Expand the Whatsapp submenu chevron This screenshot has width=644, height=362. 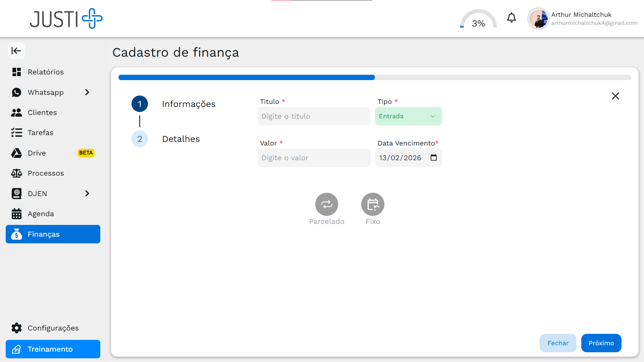pos(87,92)
